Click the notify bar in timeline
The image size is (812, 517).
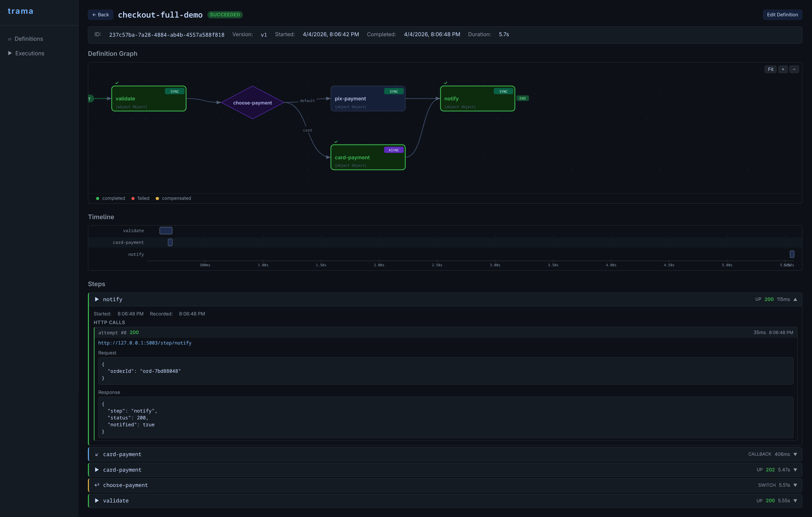coord(792,254)
